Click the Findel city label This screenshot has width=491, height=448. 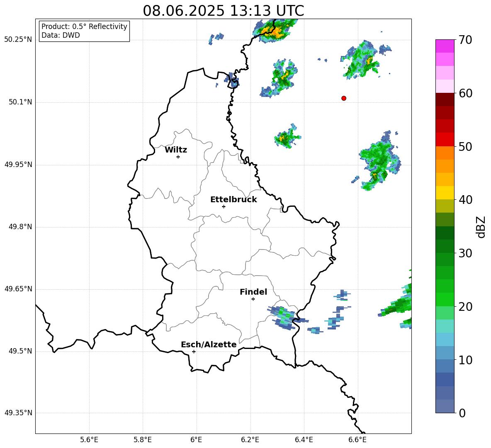coord(253,292)
